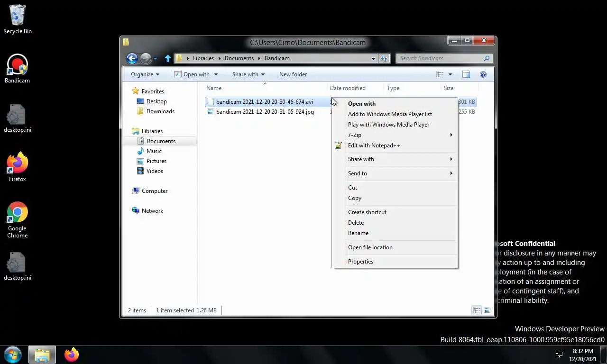Expand the Send to submenu
Image resolution: width=607 pixels, height=364 pixels.
pyautogui.click(x=395, y=173)
